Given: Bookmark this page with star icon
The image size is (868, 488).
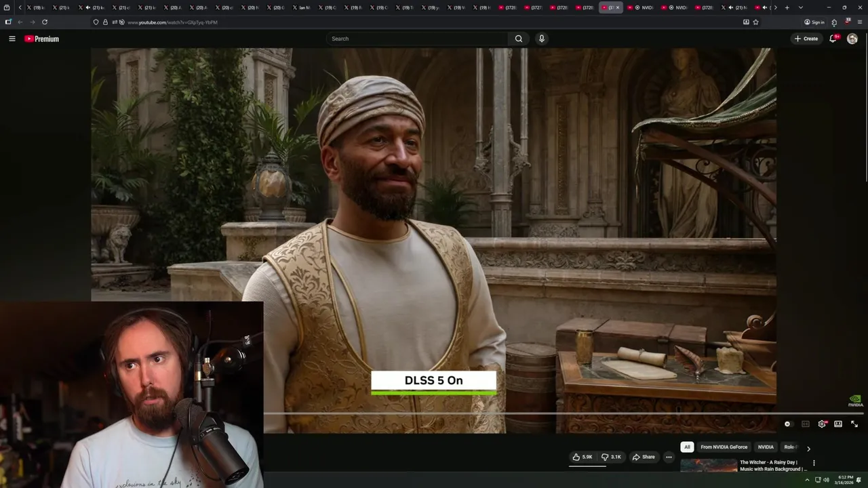Looking at the screenshot, I should (755, 22).
